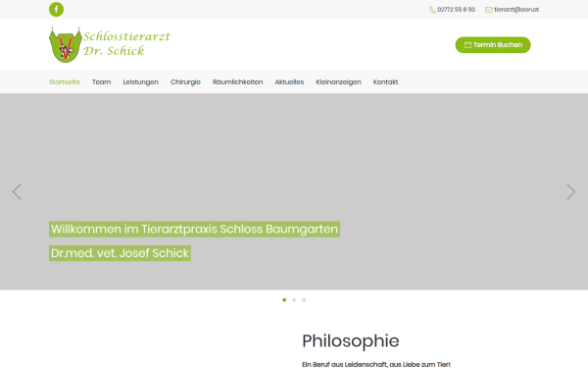Click the Schlosstierarzt Dr. Schick logo
Viewport: 588px width, 368px height.
pos(110,45)
